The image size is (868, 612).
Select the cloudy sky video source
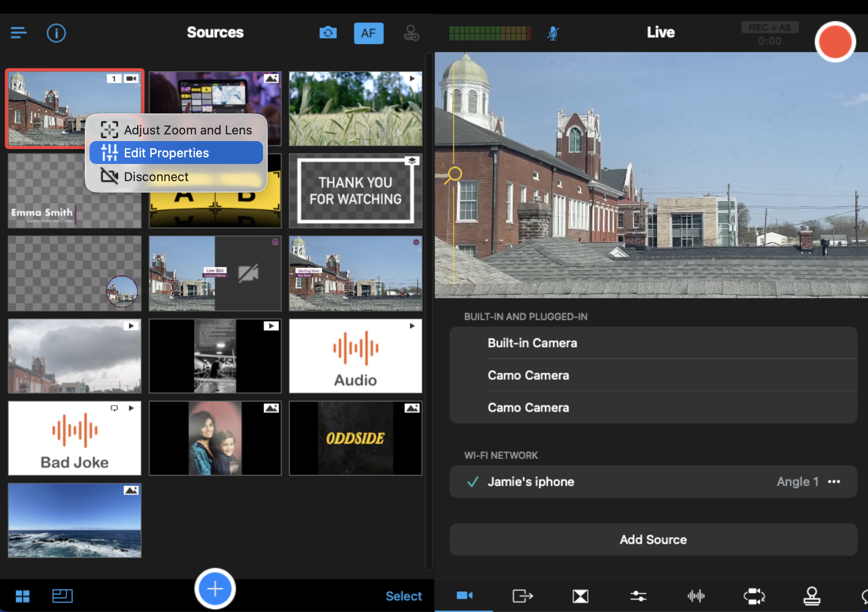(x=74, y=356)
